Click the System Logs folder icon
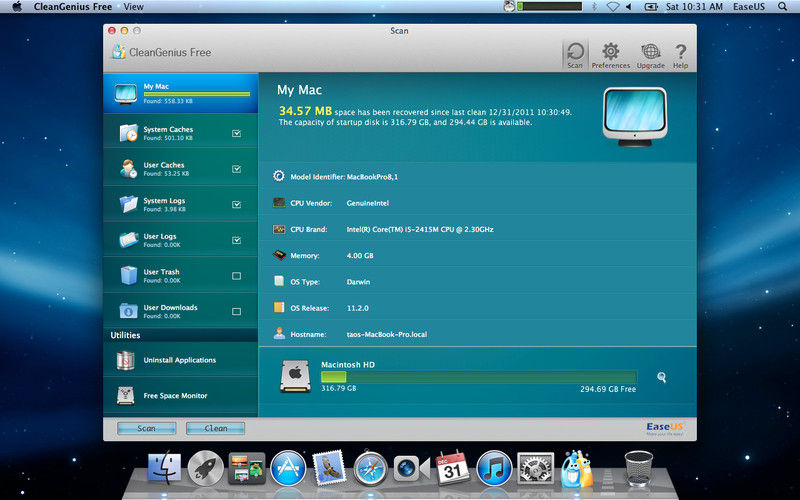The image size is (800, 500). (x=128, y=204)
